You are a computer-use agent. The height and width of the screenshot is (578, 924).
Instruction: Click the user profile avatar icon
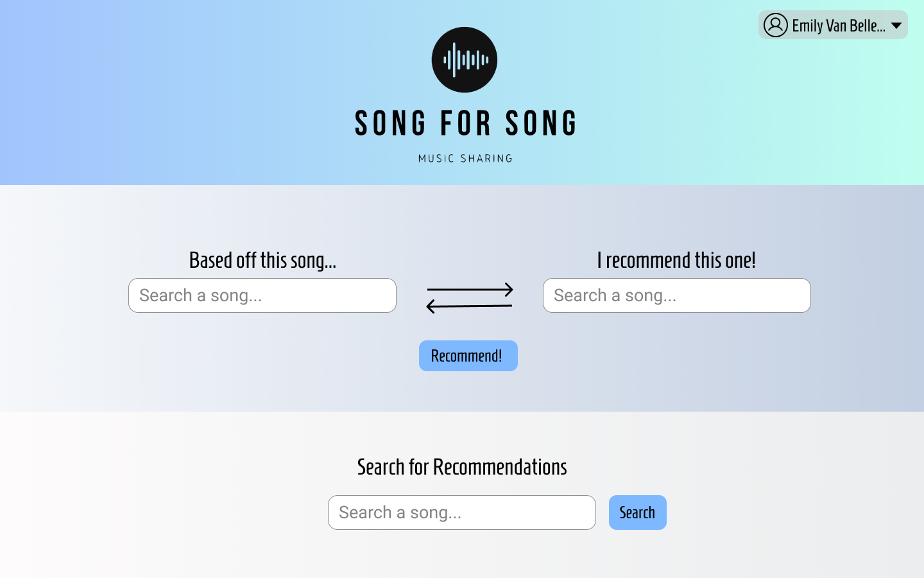[776, 25]
